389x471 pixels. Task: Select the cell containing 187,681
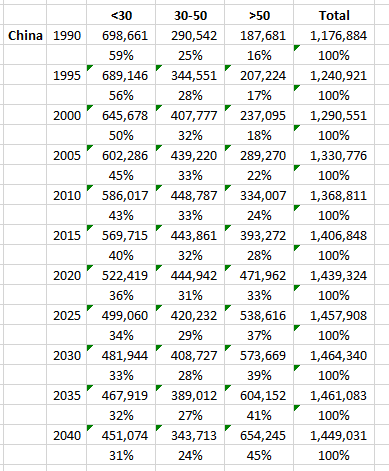tap(259, 35)
